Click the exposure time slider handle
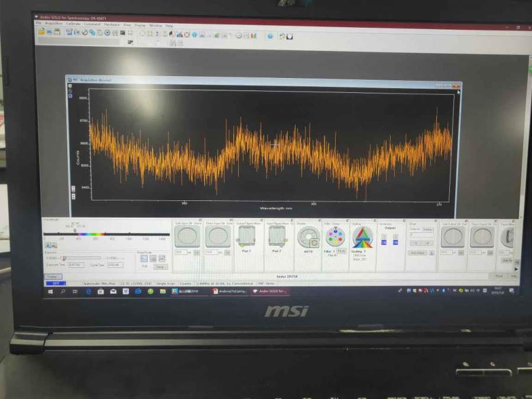The height and width of the screenshot is (399, 532). tap(64, 258)
